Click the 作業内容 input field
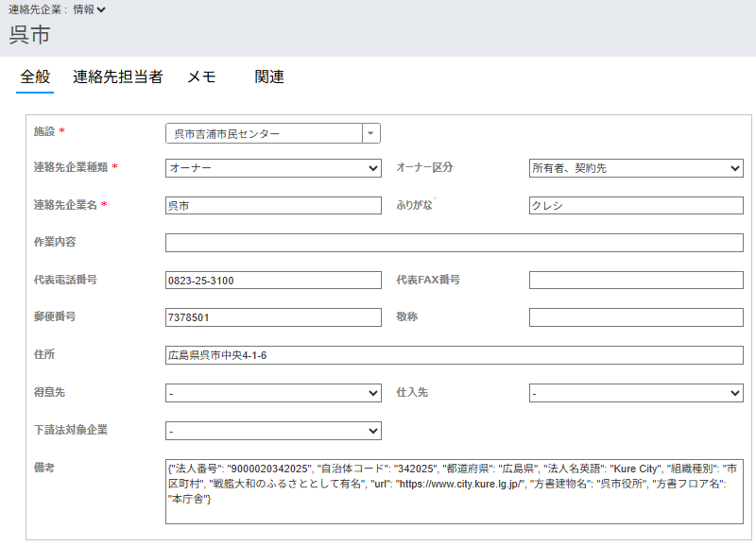This screenshot has height=546, width=756. point(455,243)
